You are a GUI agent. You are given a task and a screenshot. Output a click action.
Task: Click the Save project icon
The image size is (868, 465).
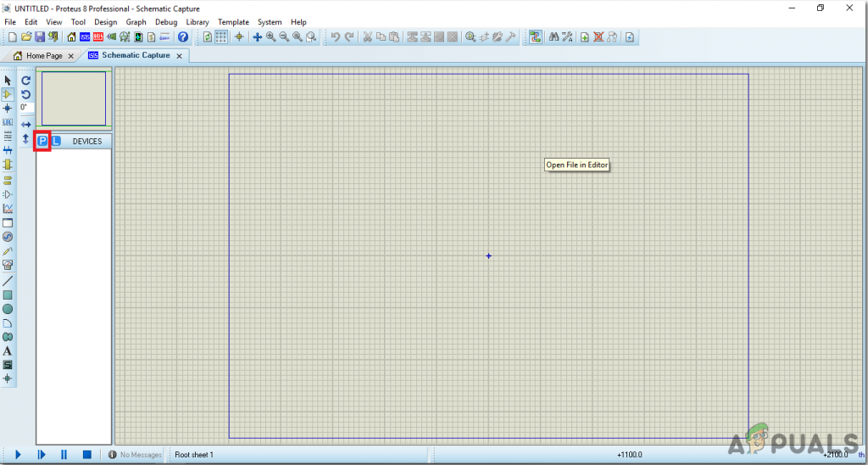[40, 37]
